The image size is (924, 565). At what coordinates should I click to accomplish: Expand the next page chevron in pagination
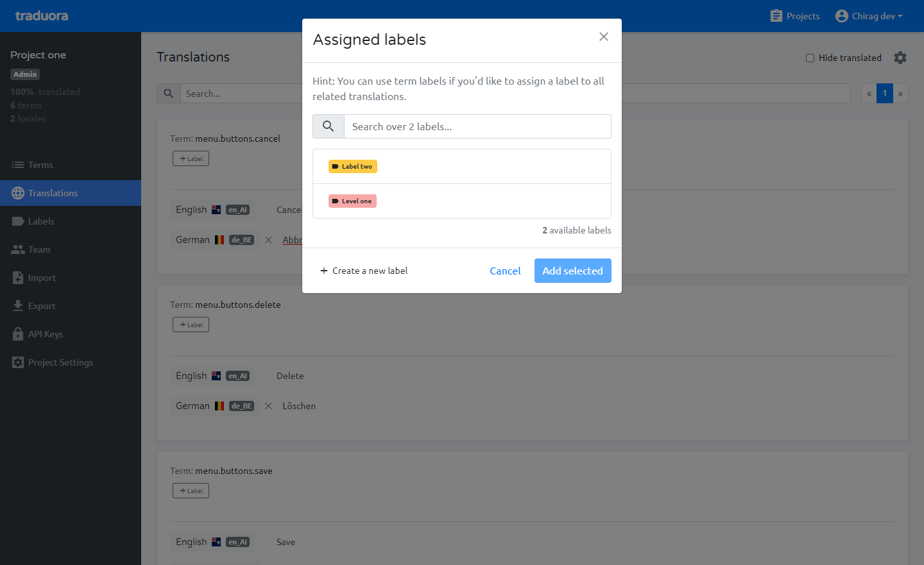pos(900,93)
